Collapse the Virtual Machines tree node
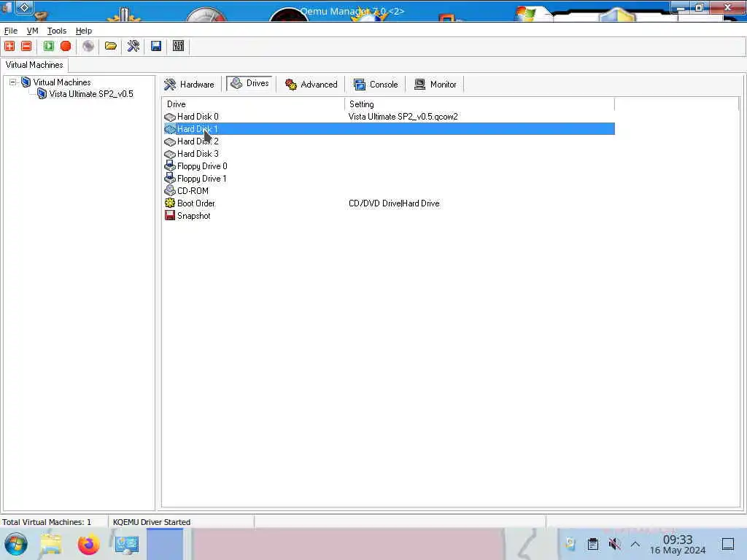Image resolution: width=747 pixels, height=560 pixels. [x=13, y=82]
